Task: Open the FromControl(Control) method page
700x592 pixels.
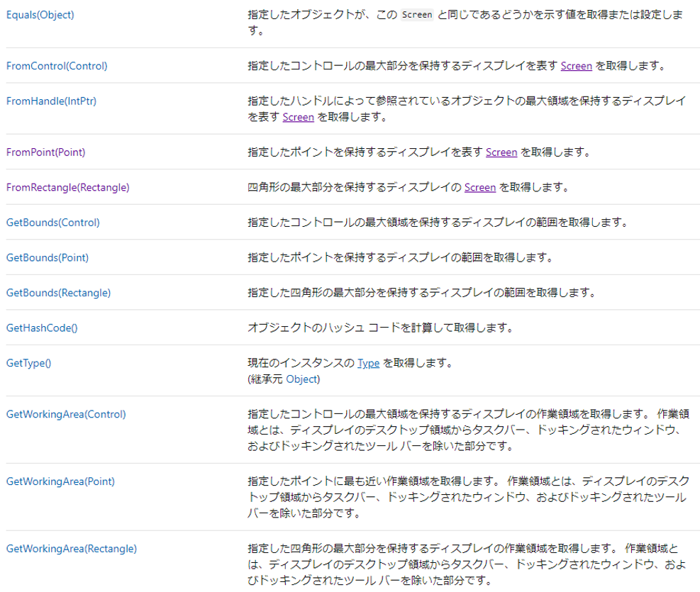Action: click(55, 65)
